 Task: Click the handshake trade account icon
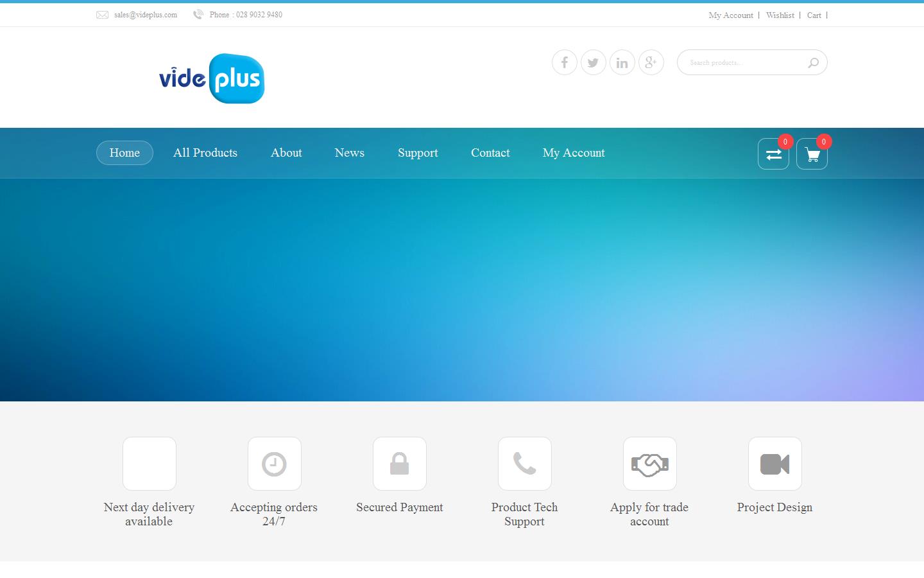click(x=649, y=463)
